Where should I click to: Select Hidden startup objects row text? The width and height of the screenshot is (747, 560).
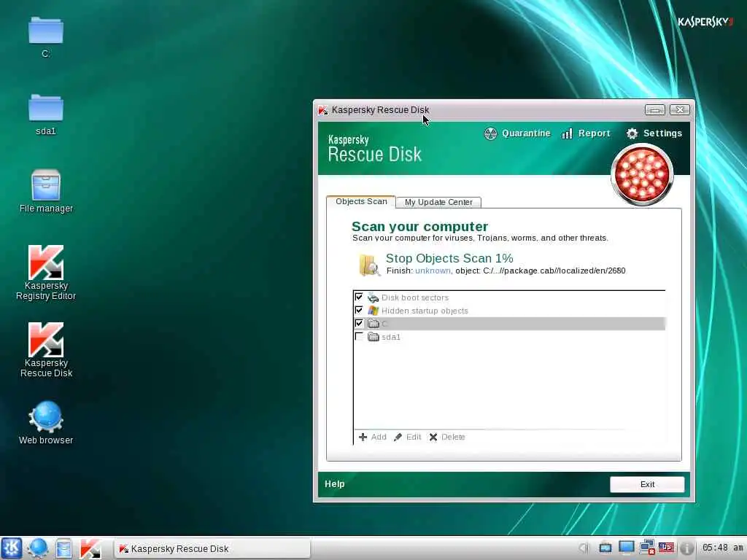425,311
